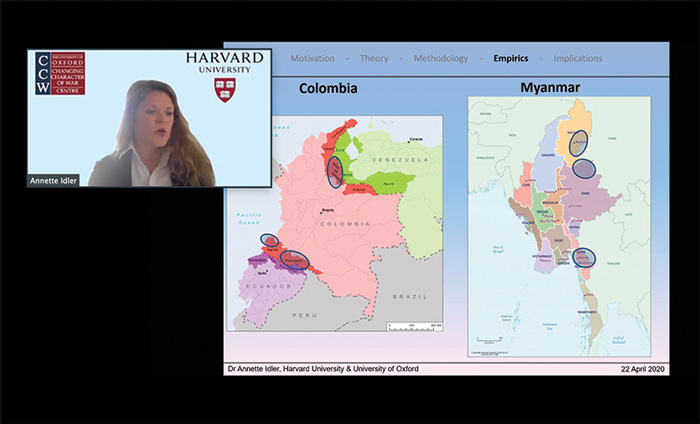Click the HARVARD UNIVERSITY wordmark
Viewport: 700px width, 424px height.
(x=225, y=62)
